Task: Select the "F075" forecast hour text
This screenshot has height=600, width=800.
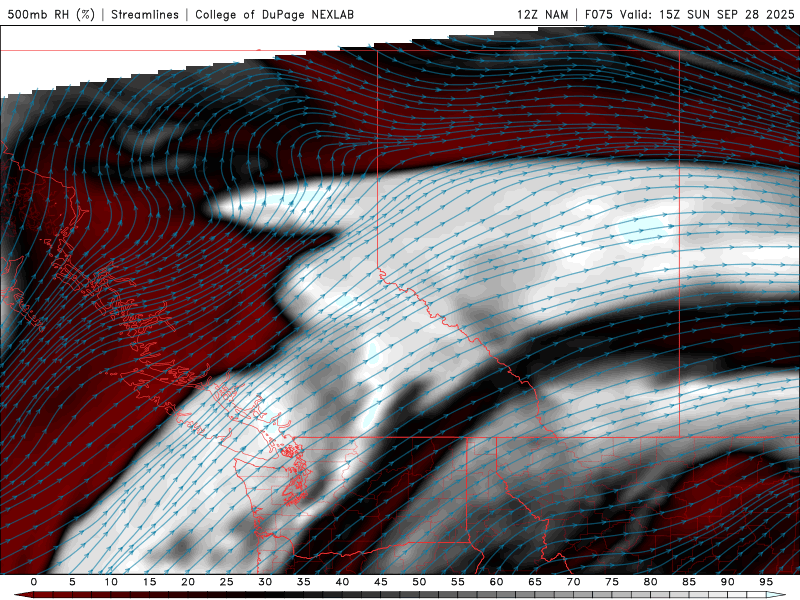Action: [x=598, y=14]
